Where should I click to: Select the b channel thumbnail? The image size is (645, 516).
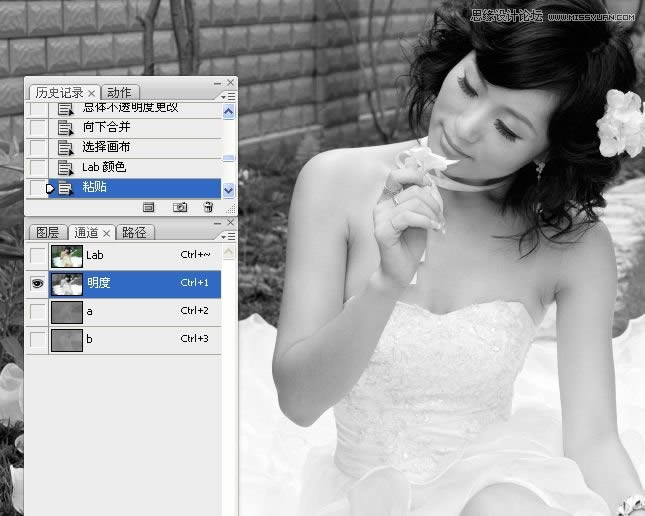(67, 340)
